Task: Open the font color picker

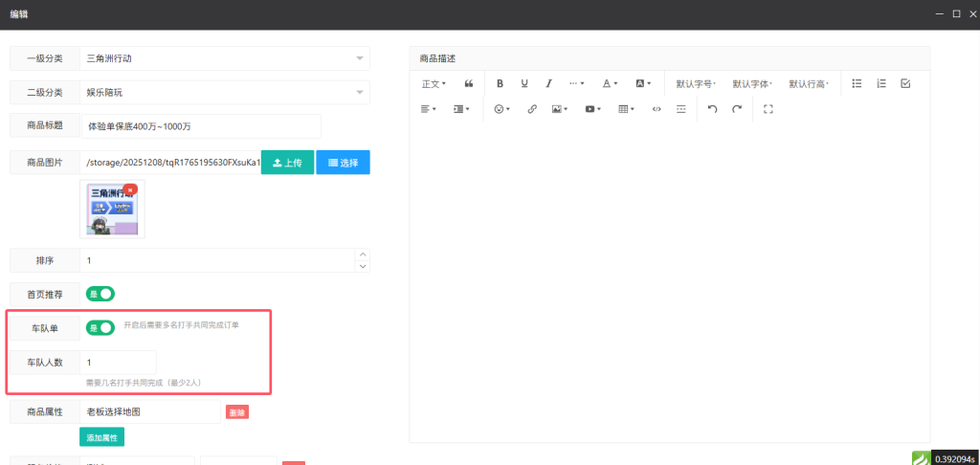Action: click(610, 83)
